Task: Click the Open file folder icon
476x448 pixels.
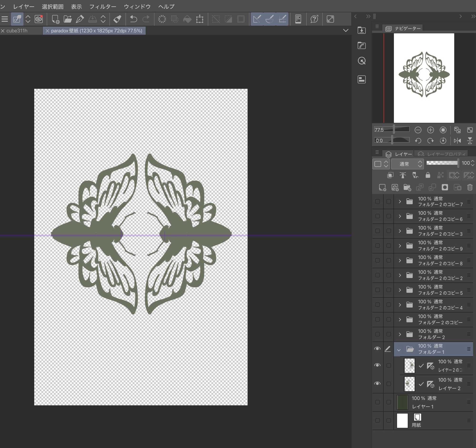Action: (x=68, y=19)
